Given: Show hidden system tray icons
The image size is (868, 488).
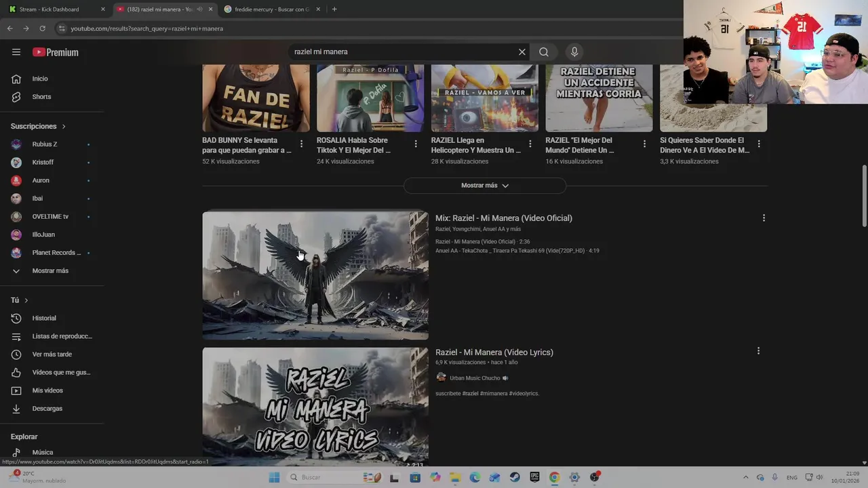Looking at the screenshot, I should (745, 477).
